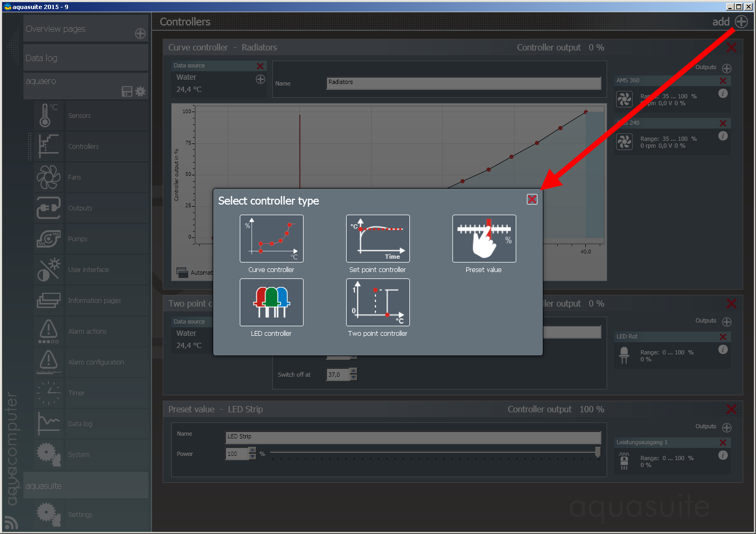Choose the Set point controller icon

pyautogui.click(x=377, y=239)
